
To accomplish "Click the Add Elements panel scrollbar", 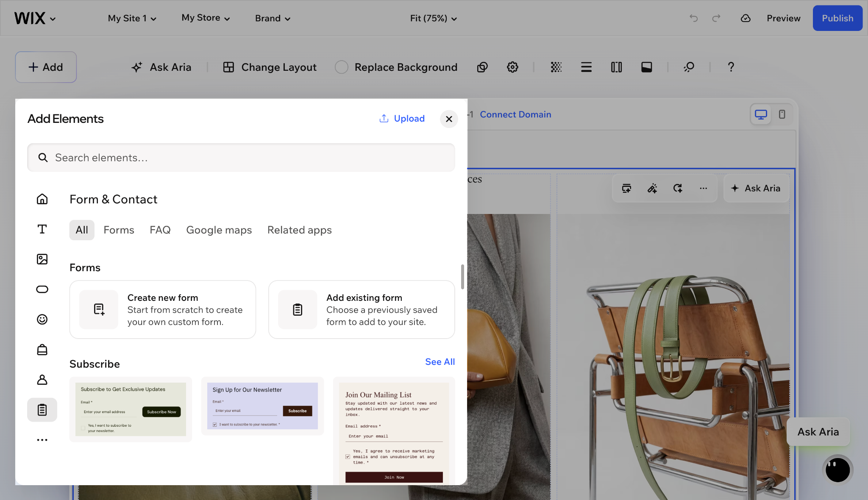I will [462, 277].
